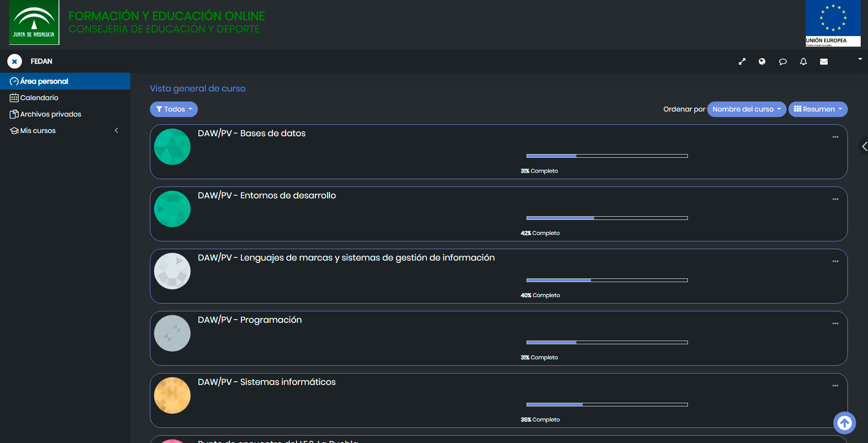Click the Sistemas informáticos course thumbnail
Screen dimensions: 868x443
[x=172, y=395]
